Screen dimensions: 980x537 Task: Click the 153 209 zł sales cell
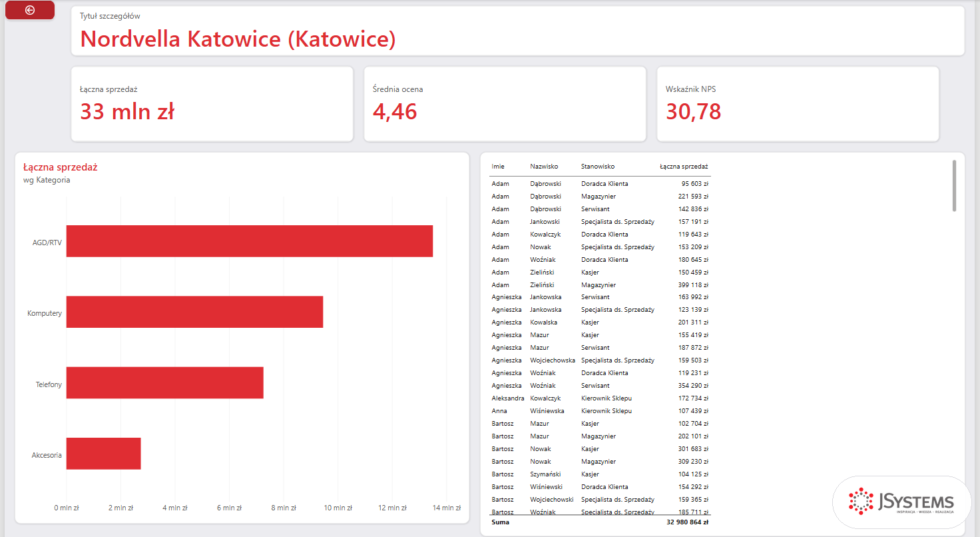tap(693, 247)
